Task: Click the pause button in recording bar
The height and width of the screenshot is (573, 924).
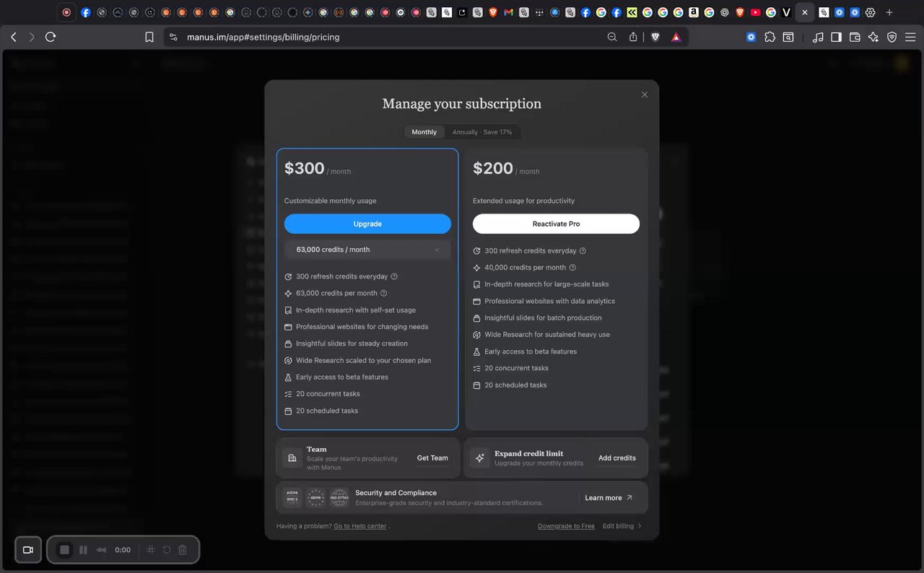Action: click(x=83, y=550)
